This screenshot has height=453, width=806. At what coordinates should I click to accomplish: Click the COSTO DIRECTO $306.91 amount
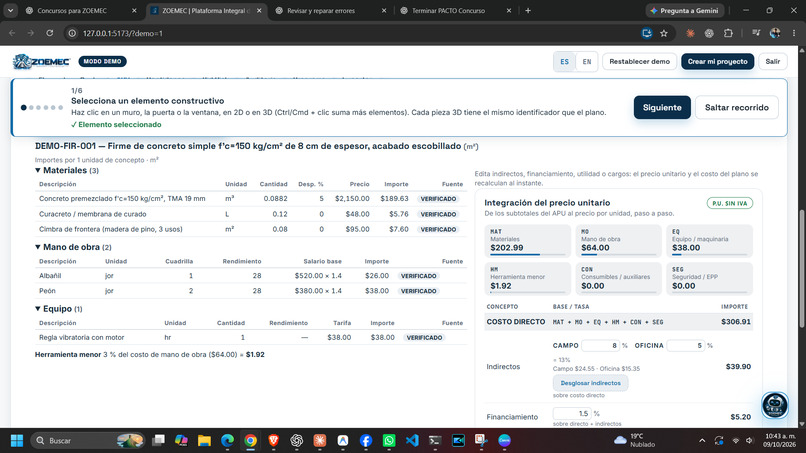click(x=736, y=322)
